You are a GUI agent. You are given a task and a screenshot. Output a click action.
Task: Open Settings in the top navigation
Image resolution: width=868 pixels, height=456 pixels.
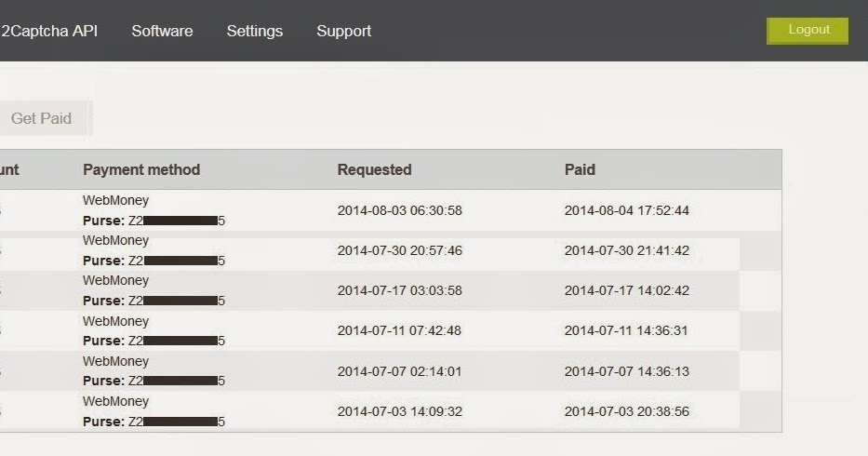tap(254, 31)
